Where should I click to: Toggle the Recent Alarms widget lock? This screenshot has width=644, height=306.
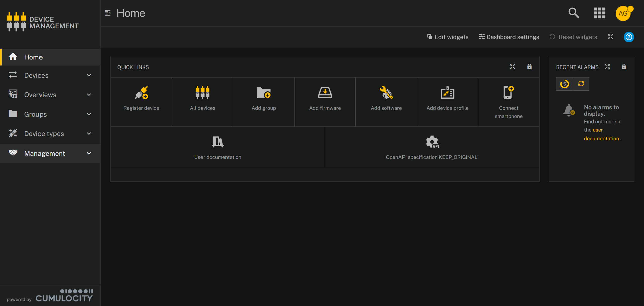(x=624, y=67)
